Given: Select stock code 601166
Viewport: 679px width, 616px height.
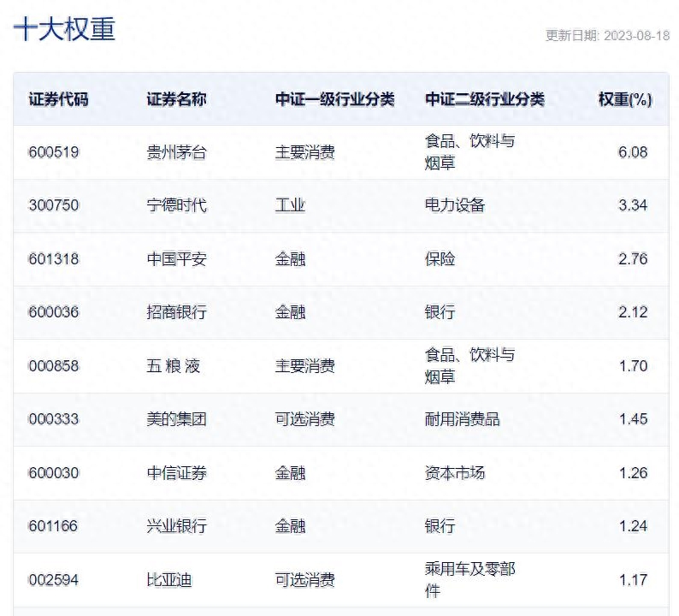Looking at the screenshot, I should [53, 526].
